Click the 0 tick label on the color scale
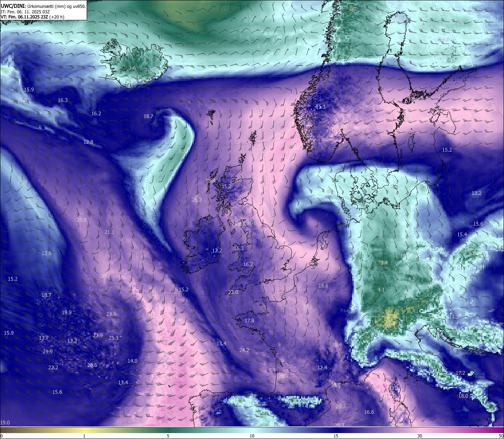 coord(2,436)
